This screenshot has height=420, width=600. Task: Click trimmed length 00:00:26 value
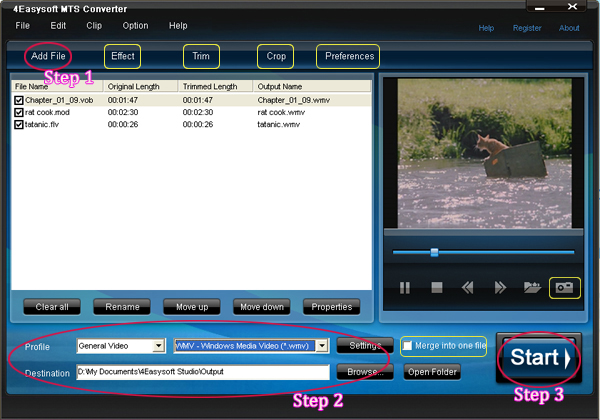[x=198, y=125]
